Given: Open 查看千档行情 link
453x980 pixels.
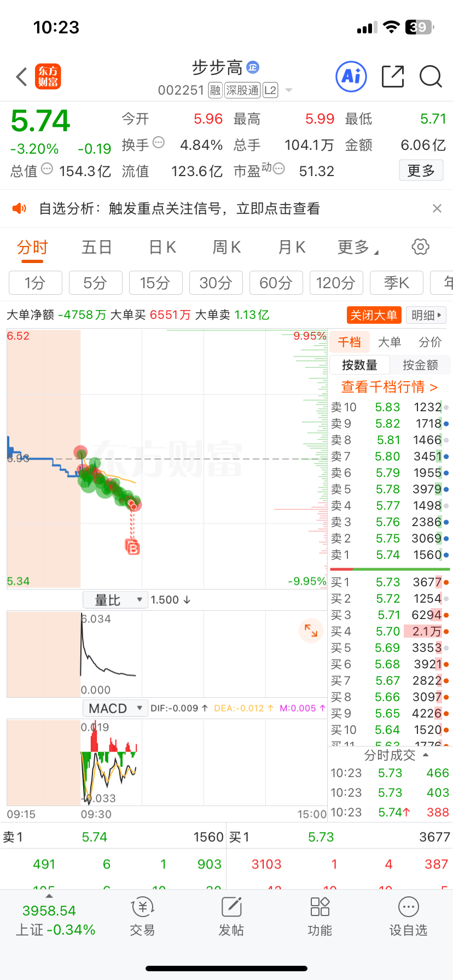Looking at the screenshot, I should pyautogui.click(x=390, y=387).
